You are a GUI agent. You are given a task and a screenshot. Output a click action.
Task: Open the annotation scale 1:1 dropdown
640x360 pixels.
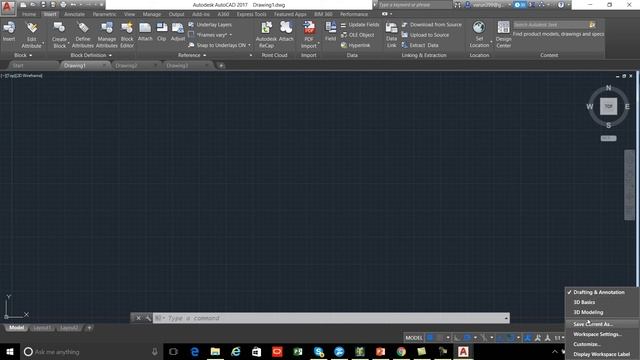(559, 338)
